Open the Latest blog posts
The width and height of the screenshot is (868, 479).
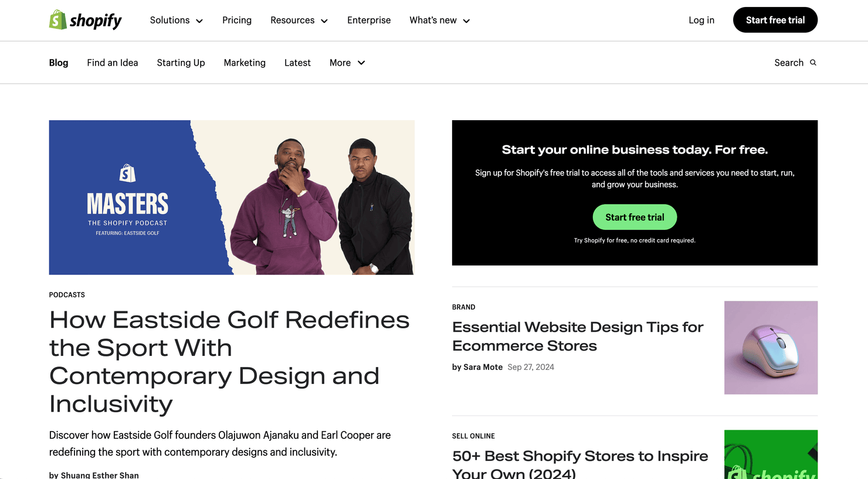pos(297,63)
